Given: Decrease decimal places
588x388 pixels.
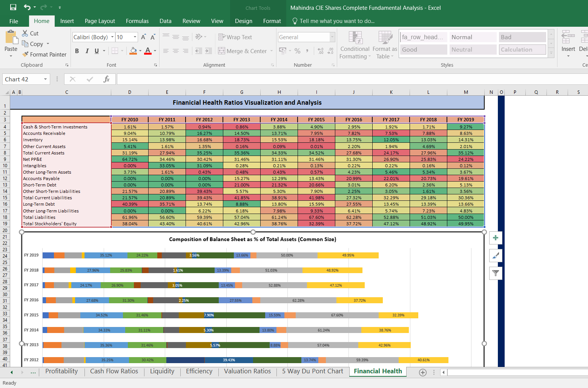Looking at the screenshot, I should pos(330,51).
